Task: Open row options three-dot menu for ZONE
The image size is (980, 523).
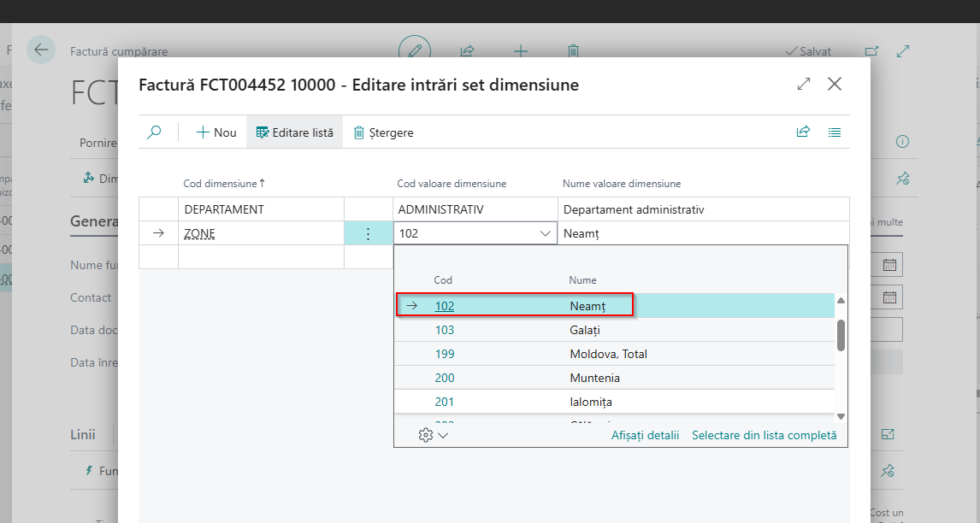Action: pyautogui.click(x=368, y=233)
